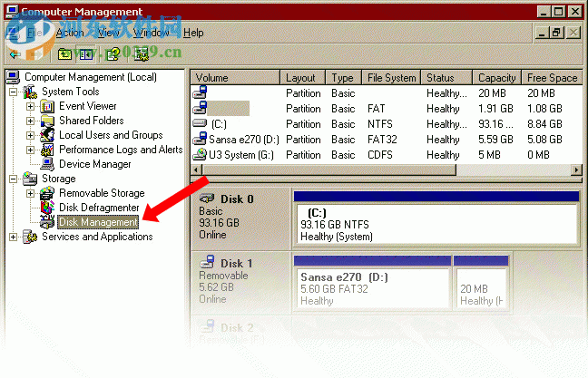Click the Event Viewer icon
588x378 pixels.
[47, 106]
